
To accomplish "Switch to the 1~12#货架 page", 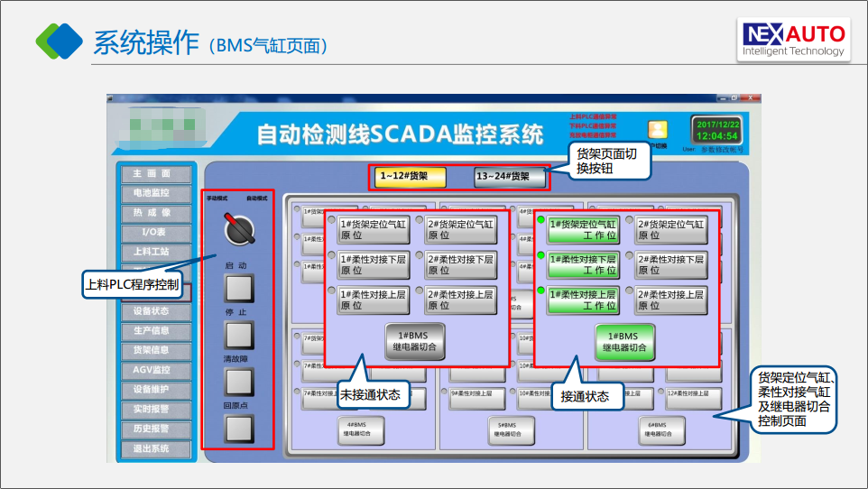I will (411, 177).
